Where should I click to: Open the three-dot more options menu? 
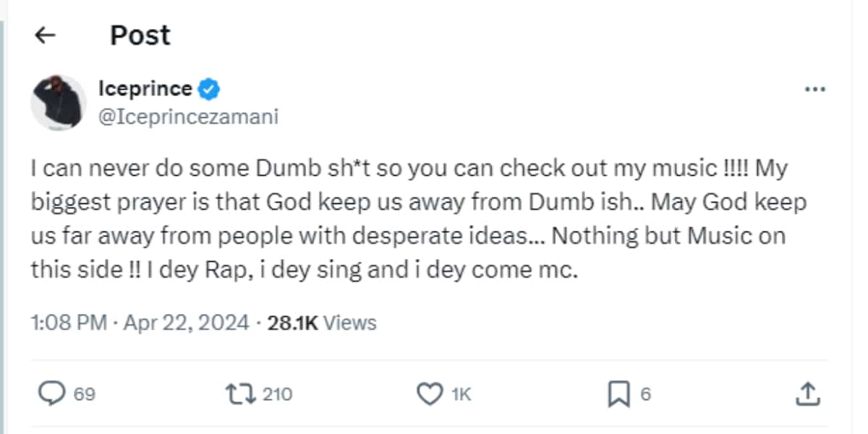[x=814, y=90]
